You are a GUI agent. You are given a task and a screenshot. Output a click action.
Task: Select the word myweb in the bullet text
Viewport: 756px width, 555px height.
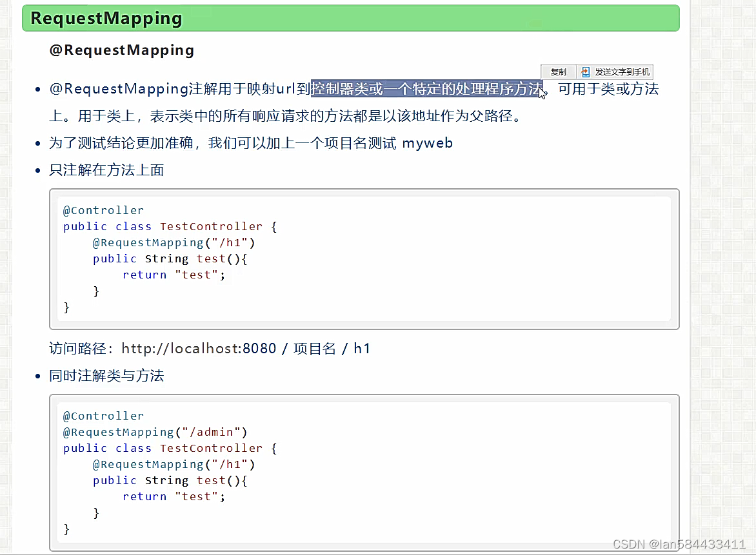pyautogui.click(x=428, y=143)
